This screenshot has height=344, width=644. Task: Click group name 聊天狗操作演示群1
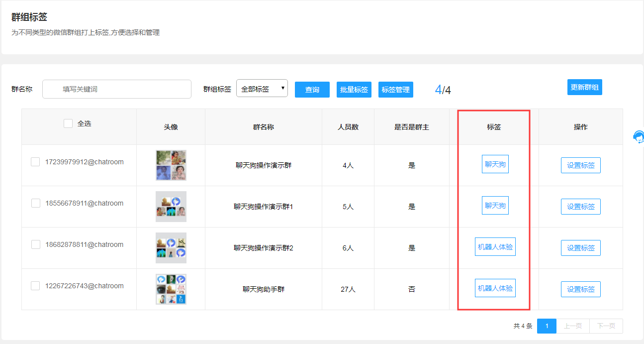264,207
